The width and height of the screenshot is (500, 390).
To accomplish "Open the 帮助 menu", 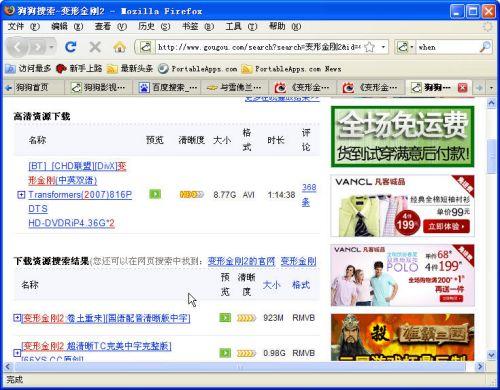I will coord(285,26).
